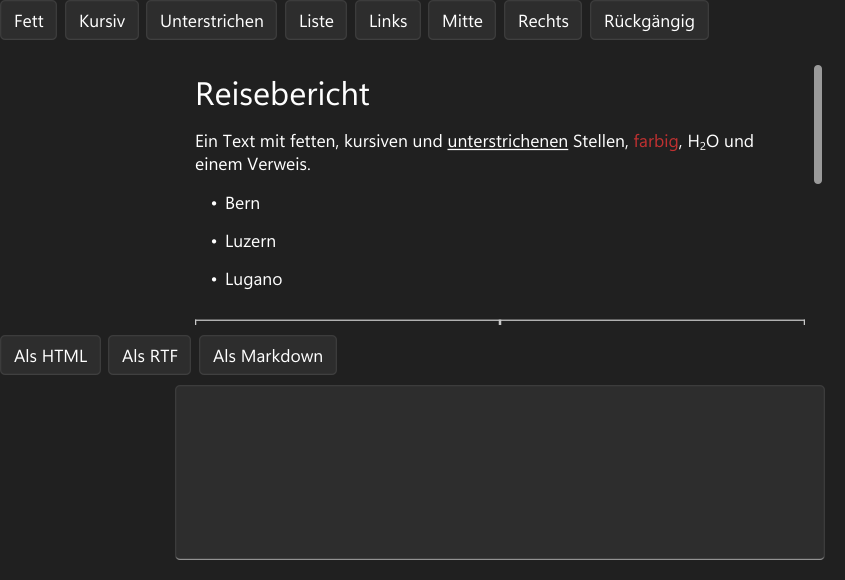Export the document with Als Markdown
The image size is (845, 580).
[268, 356]
